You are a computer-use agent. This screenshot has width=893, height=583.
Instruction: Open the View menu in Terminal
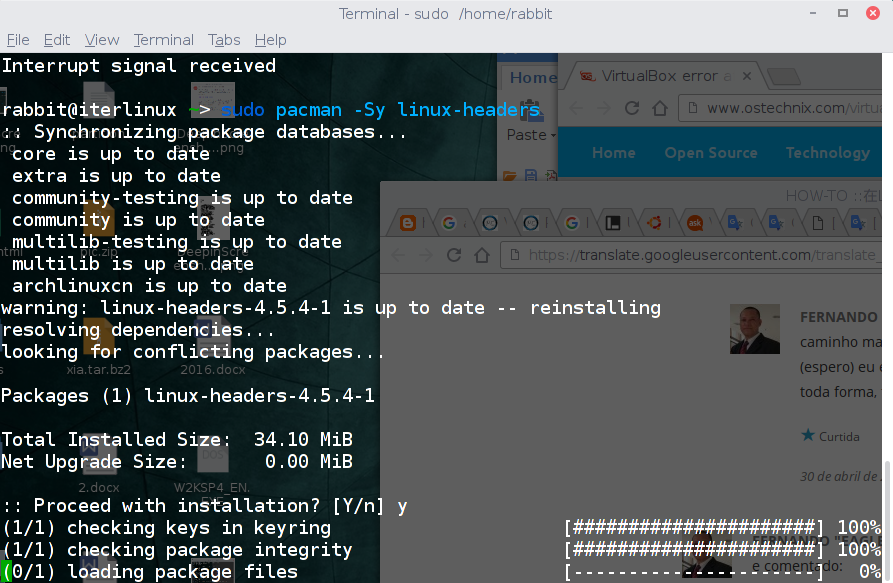(102, 40)
